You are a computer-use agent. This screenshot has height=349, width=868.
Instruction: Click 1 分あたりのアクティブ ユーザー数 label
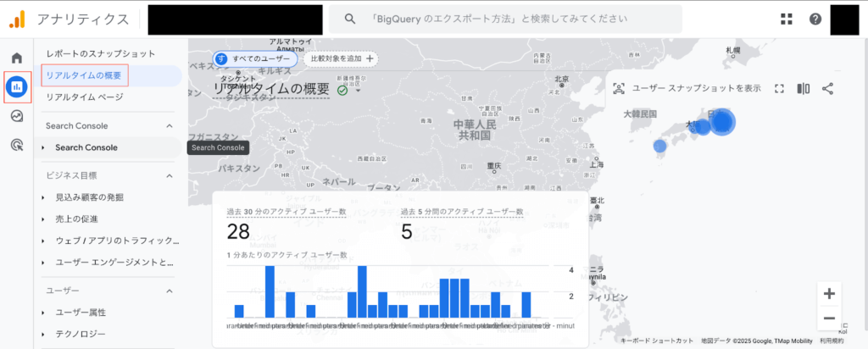(x=287, y=255)
